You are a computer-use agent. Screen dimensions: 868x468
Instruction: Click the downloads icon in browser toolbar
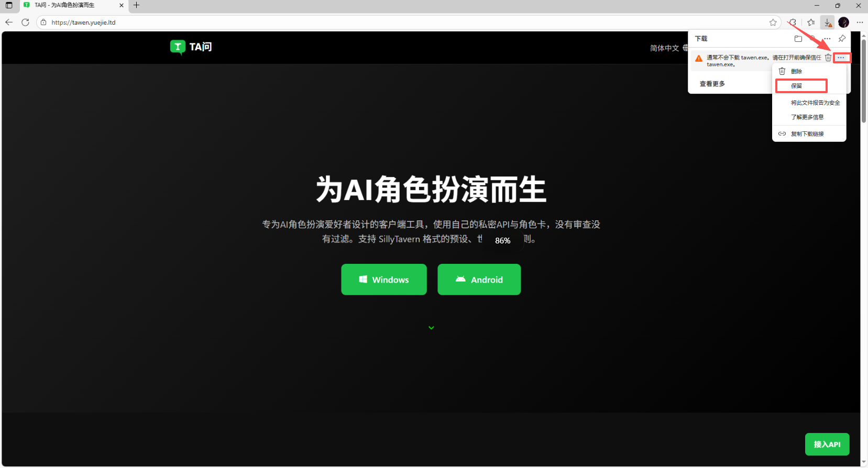[x=828, y=23]
